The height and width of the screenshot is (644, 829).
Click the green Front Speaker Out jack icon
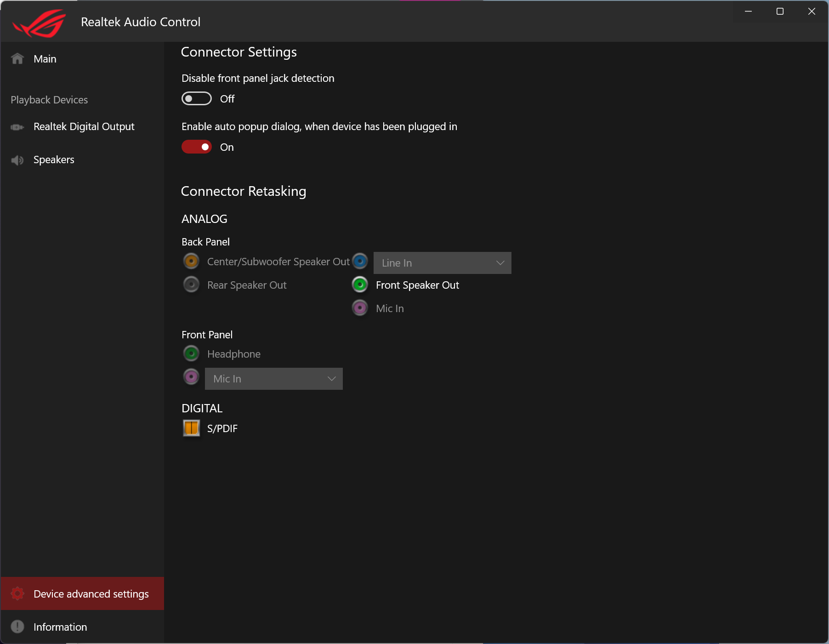click(x=360, y=284)
